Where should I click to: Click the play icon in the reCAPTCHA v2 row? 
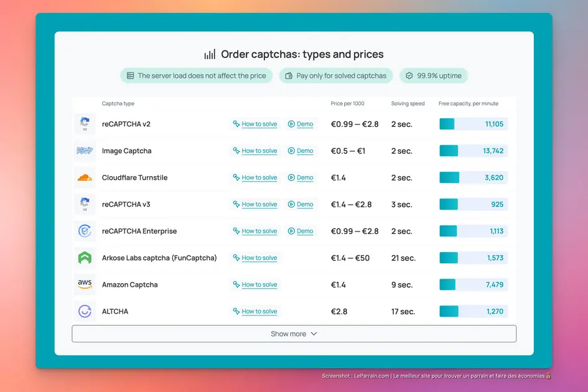point(291,124)
